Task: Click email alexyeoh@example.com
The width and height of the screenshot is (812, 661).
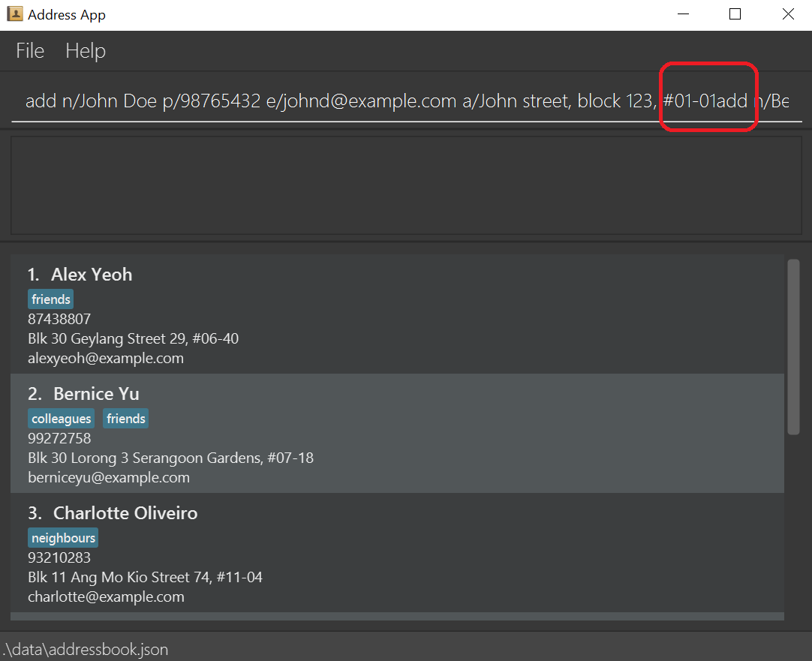Action: pos(106,358)
